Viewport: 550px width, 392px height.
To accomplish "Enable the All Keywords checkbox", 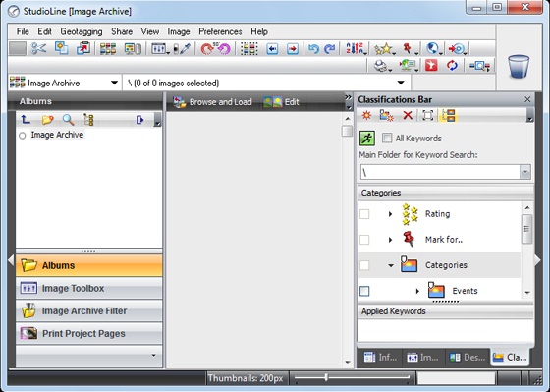I will click(387, 138).
